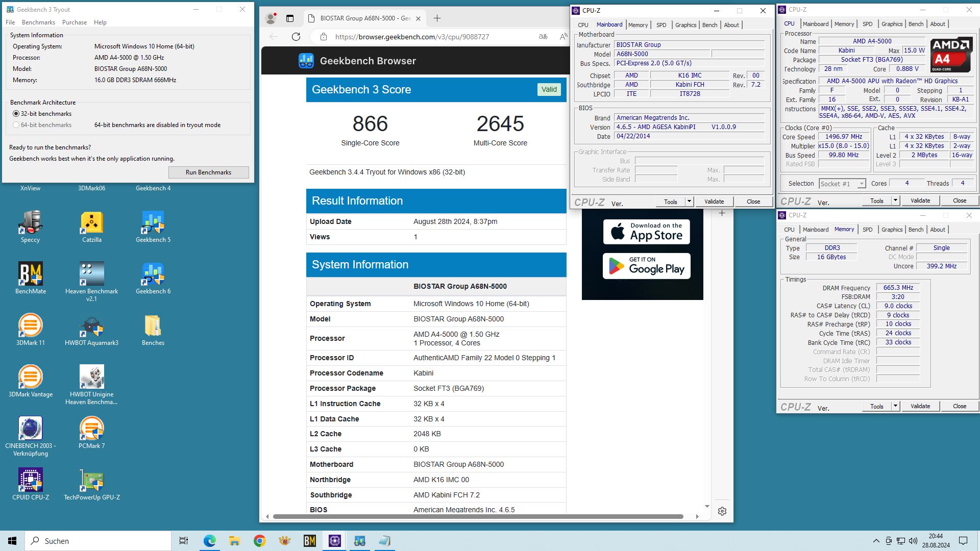Click Close button in Memory CPU-Z window
This screenshot has height=551, width=980.
click(x=959, y=406)
